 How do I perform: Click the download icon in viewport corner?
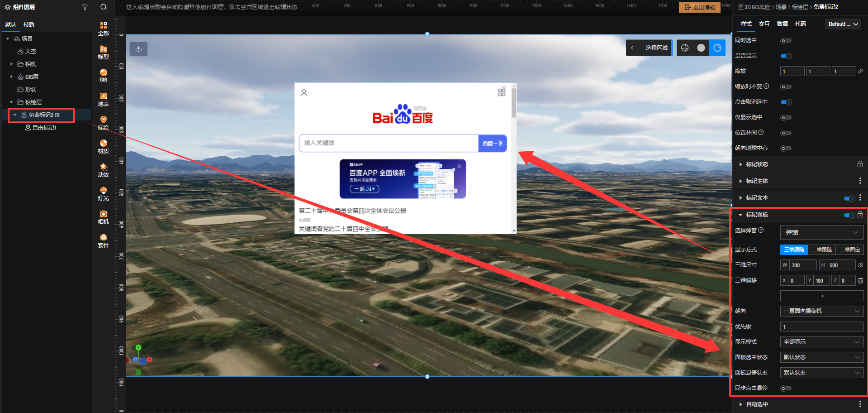coord(138,49)
